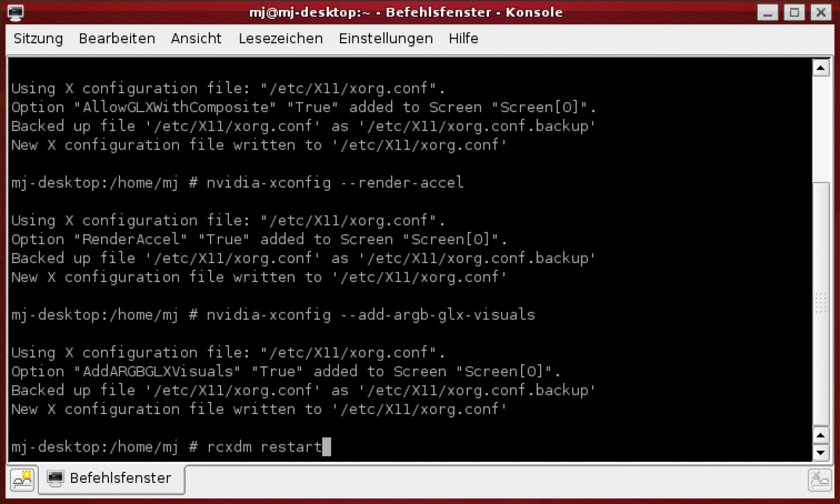Open the Einstellungen menu
Viewport: 840px width, 504px height.
pos(386,39)
